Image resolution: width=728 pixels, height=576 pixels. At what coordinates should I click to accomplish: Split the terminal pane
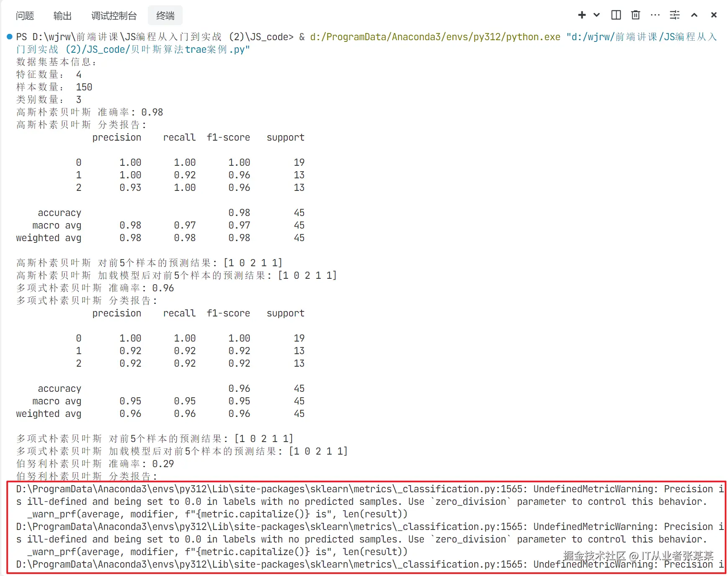coord(616,15)
